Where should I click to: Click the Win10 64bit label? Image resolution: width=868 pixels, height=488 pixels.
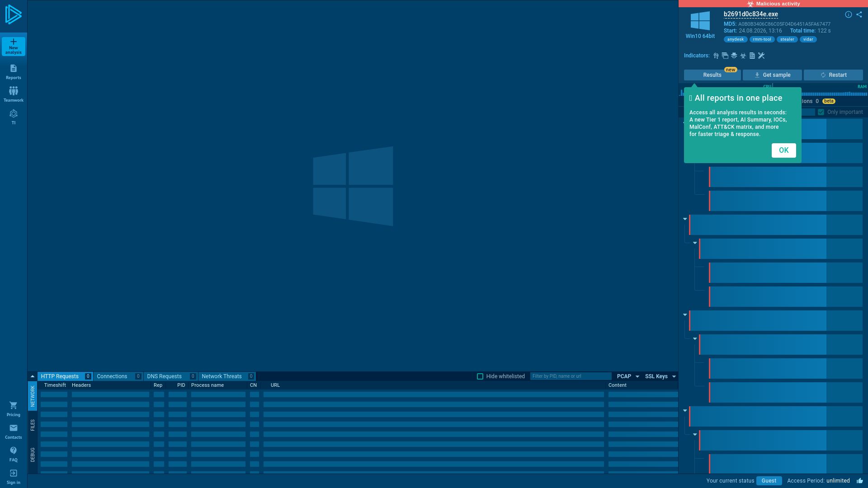[x=700, y=36]
